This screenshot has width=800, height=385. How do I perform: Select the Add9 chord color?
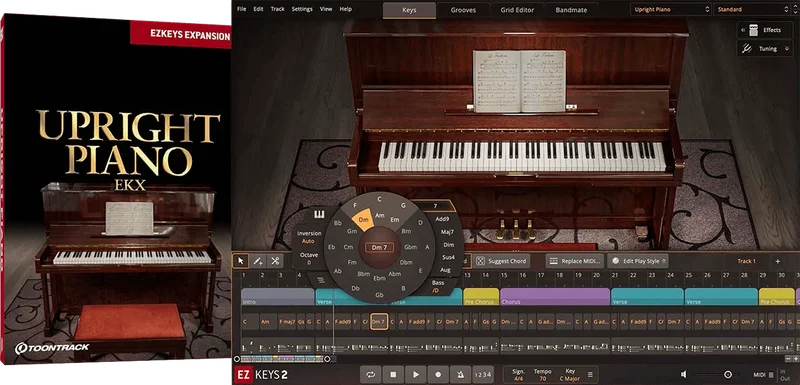click(x=442, y=219)
